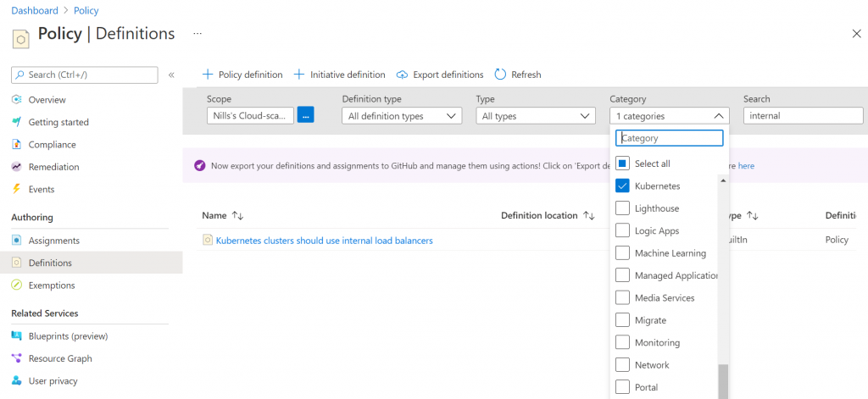Open Compliance from the sidebar
This screenshot has width=868, height=399.
pyautogui.click(x=52, y=145)
